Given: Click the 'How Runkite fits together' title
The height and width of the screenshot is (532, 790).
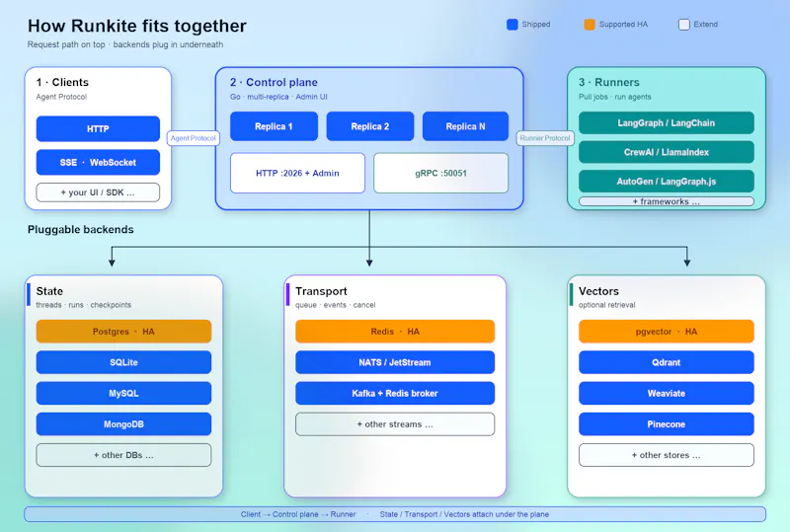Looking at the screenshot, I should pyautogui.click(x=137, y=26).
